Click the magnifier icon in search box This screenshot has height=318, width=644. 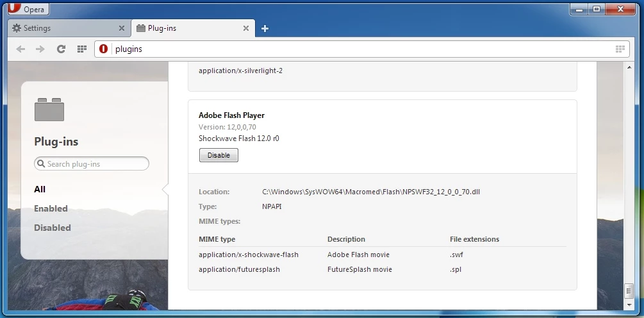[x=41, y=164]
